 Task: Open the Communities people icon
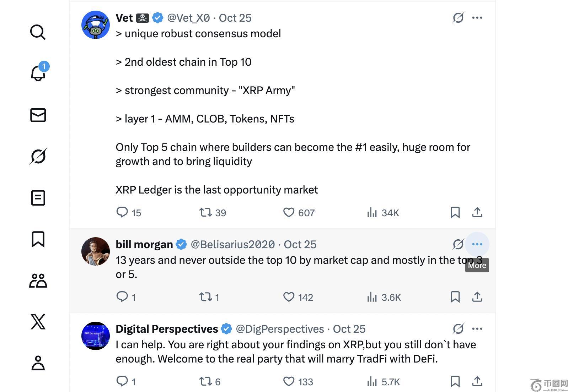pyautogui.click(x=38, y=281)
